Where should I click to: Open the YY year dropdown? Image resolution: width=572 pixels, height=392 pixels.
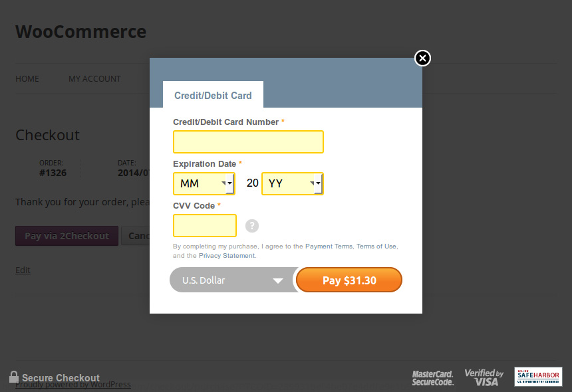[x=293, y=183]
